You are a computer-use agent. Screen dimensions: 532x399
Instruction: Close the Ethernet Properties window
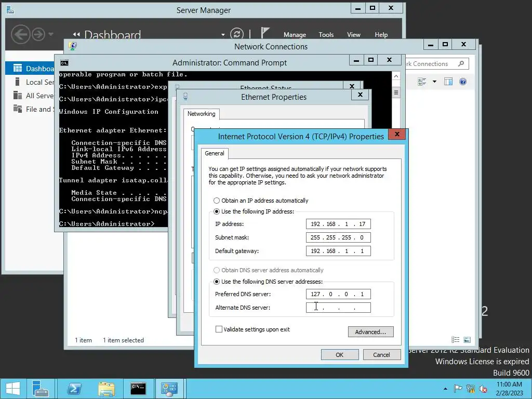[x=361, y=95]
